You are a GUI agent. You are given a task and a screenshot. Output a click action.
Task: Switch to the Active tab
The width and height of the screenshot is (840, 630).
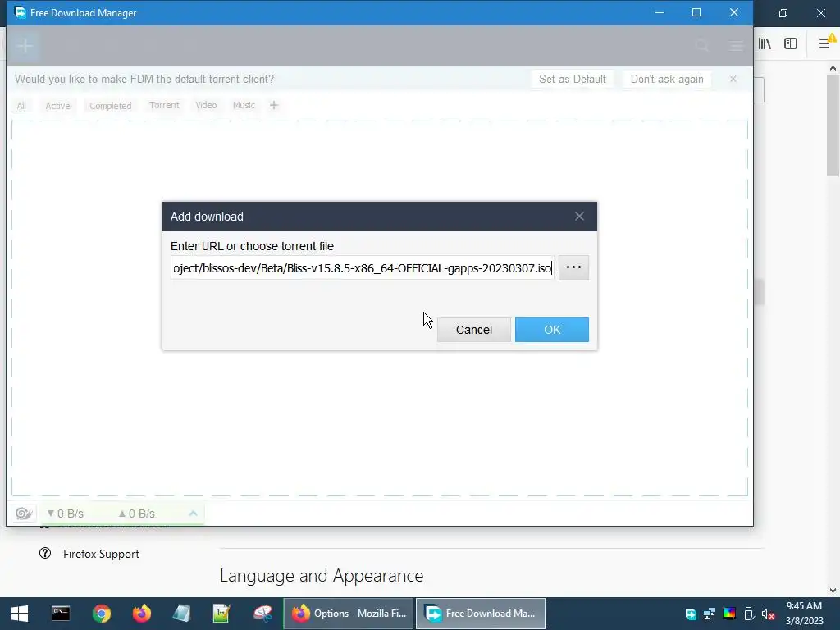coord(57,106)
